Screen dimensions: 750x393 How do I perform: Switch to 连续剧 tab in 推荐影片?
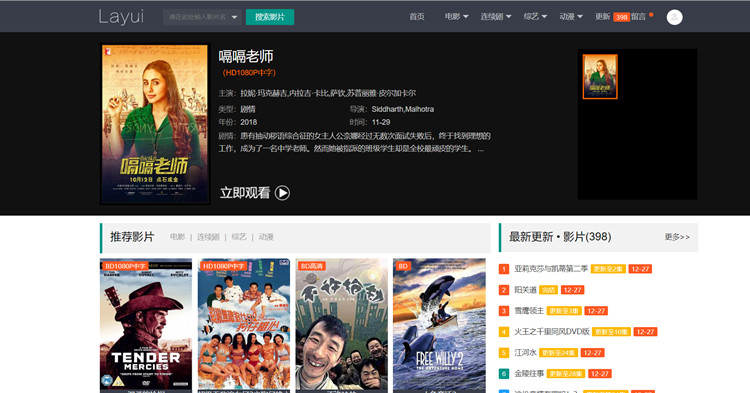click(x=208, y=237)
